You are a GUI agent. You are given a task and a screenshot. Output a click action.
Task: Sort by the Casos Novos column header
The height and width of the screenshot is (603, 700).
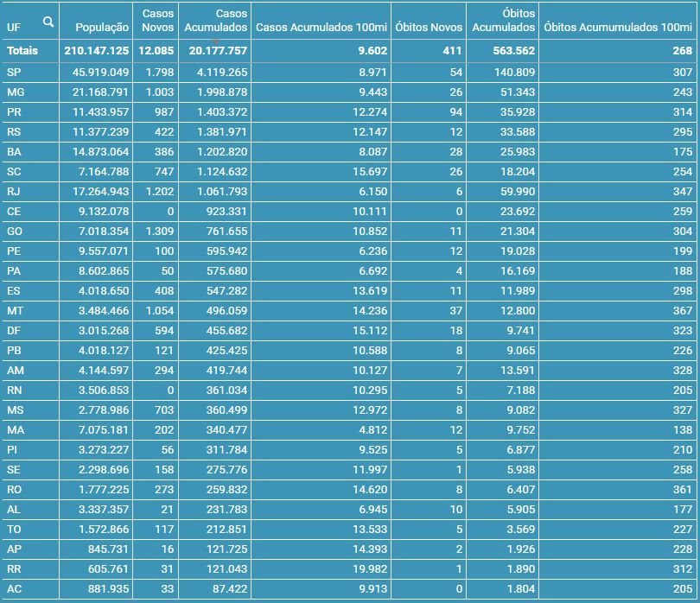(156, 21)
